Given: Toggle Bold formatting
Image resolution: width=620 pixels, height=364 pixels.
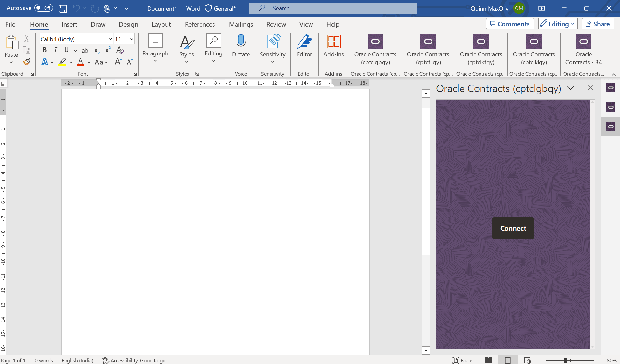Looking at the screenshot, I should tap(45, 50).
